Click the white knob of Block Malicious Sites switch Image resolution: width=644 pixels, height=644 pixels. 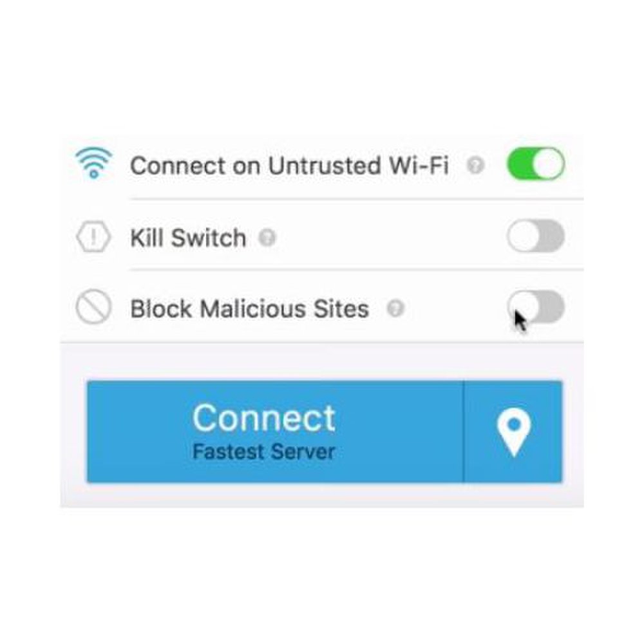coord(523,307)
